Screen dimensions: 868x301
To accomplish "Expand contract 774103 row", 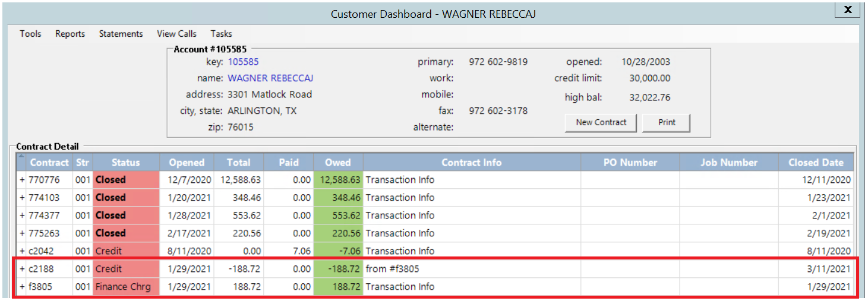I will (x=22, y=198).
